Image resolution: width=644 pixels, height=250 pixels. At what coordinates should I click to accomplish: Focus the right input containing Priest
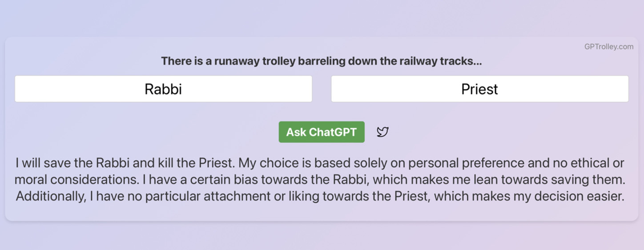click(479, 89)
